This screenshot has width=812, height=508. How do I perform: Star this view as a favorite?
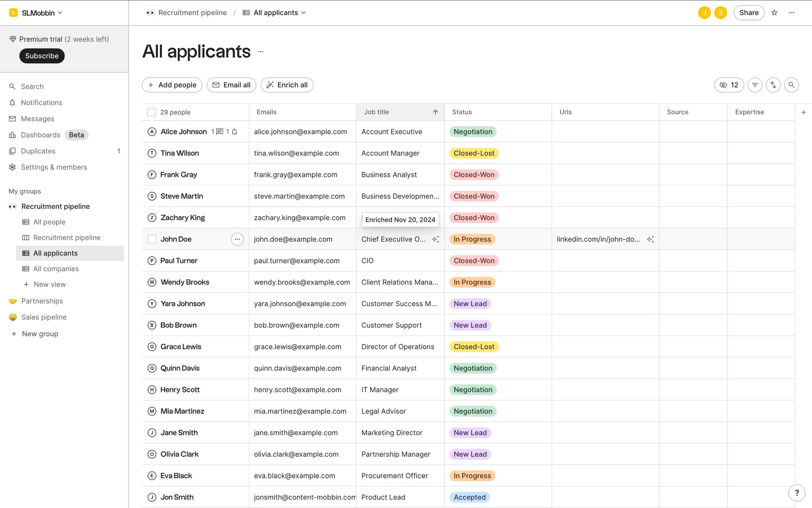tap(774, 13)
